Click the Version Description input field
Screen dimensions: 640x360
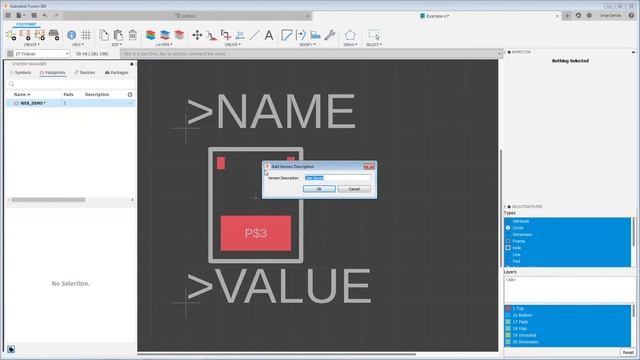coord(338,178)
